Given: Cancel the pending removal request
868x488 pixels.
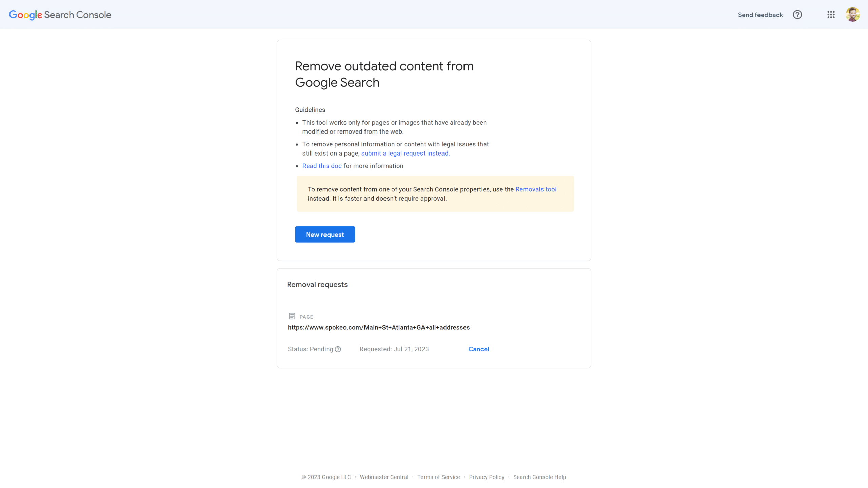Looking at the screenshot, I should 478,349.
